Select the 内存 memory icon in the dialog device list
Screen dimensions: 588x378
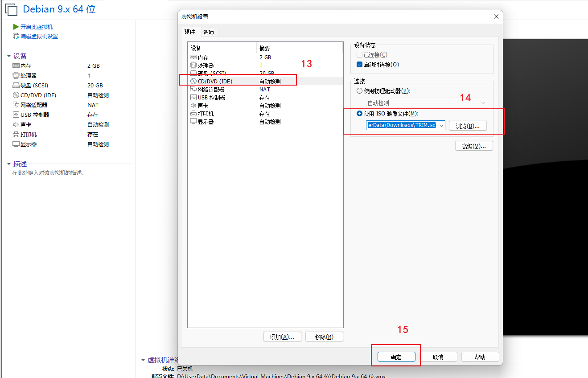coord(193,58)
